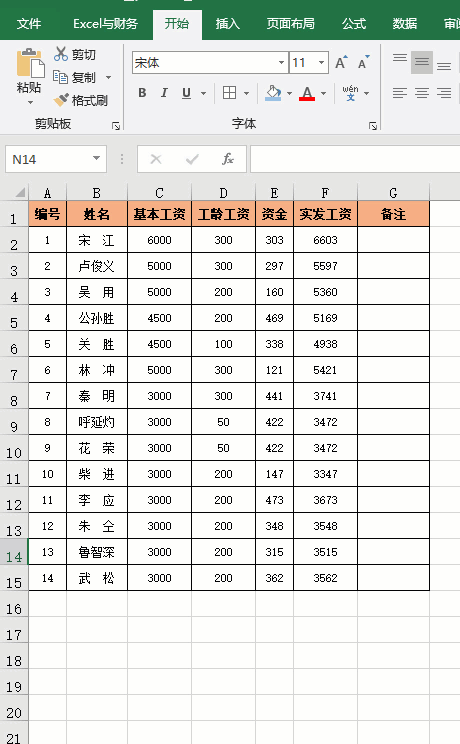Switch to 开始 tab

[177, 24]
